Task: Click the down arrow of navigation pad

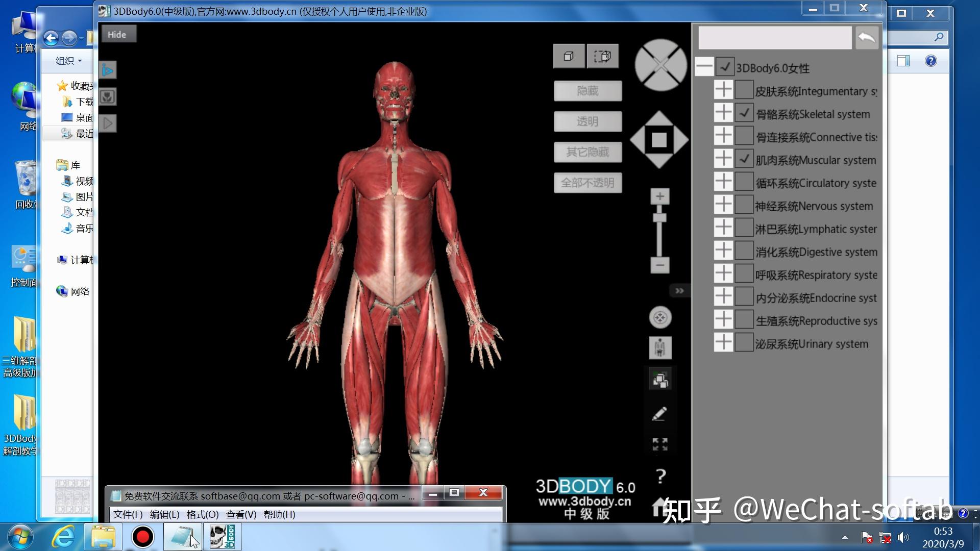Action: click(659, 161)
